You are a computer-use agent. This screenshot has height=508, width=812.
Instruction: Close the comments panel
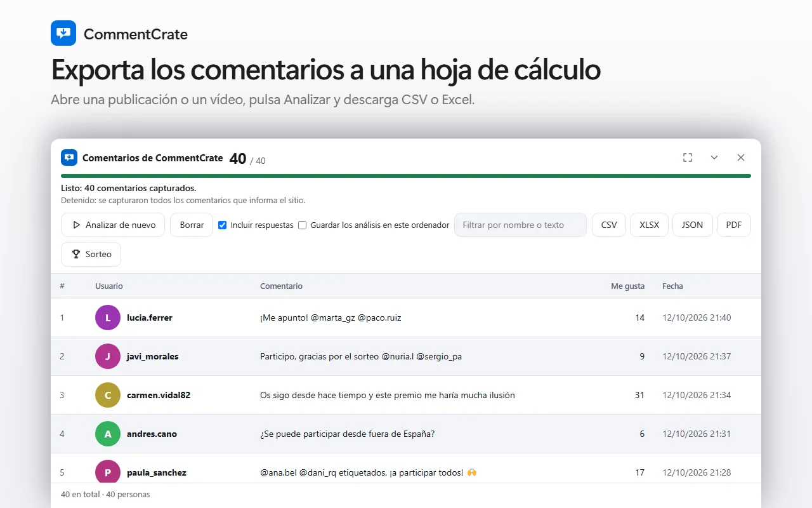(x=741, y=157)
